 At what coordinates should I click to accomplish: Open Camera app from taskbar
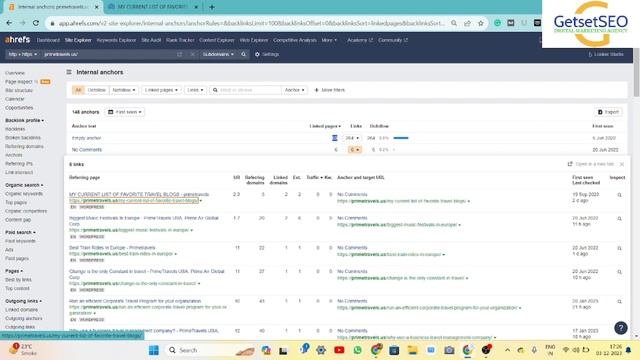[x=449, y=350]
